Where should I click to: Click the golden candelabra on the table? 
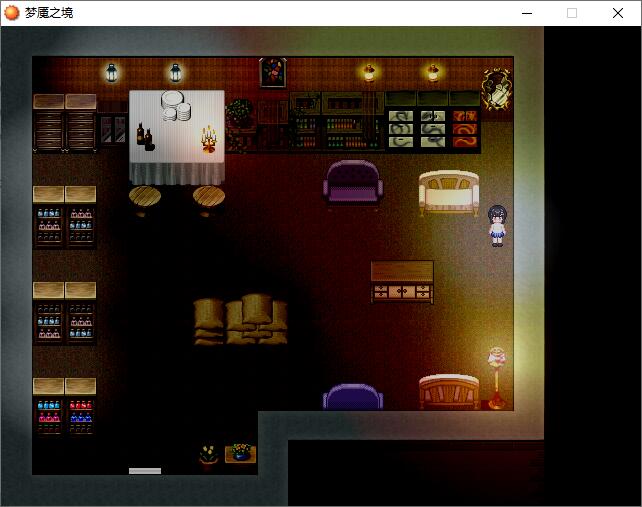[209, 139]
